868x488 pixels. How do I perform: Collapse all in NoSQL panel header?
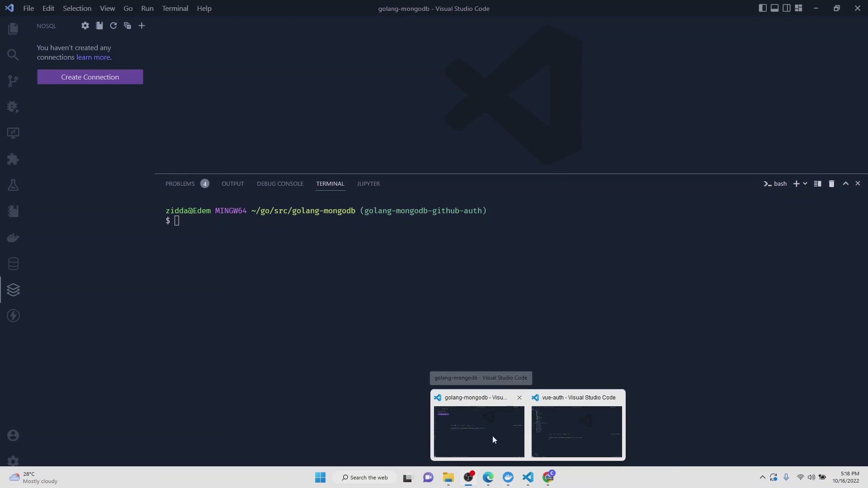(x=127, y=26)
